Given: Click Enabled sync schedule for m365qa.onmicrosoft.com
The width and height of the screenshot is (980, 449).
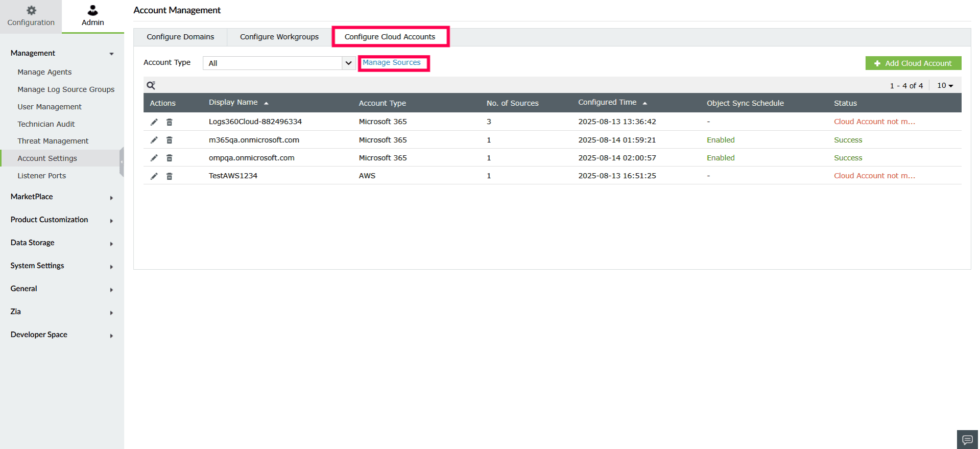Looking at the screenshot, I should [x=721, y=140].
